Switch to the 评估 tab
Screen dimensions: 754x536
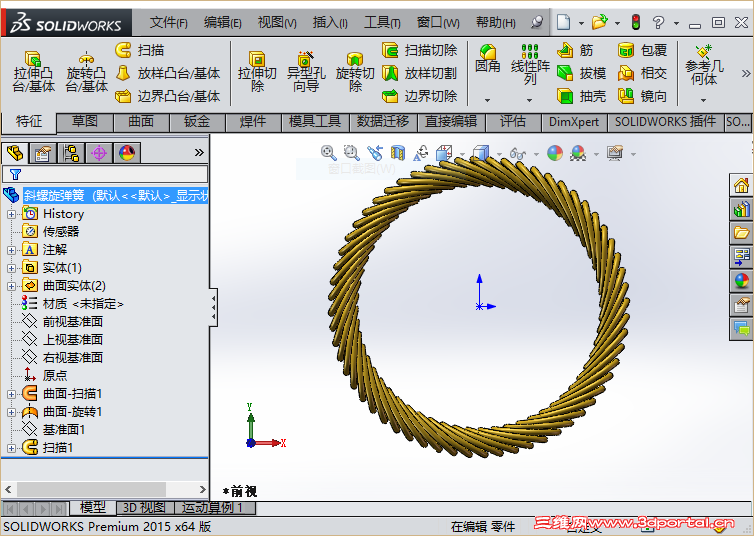pyautogui.click(x=513, y=122)
